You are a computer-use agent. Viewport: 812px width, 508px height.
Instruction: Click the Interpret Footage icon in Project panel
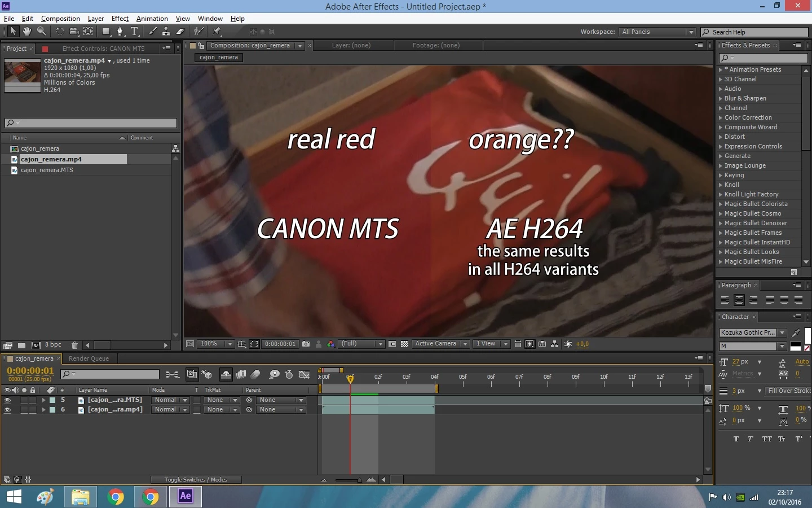coord(8,345)
